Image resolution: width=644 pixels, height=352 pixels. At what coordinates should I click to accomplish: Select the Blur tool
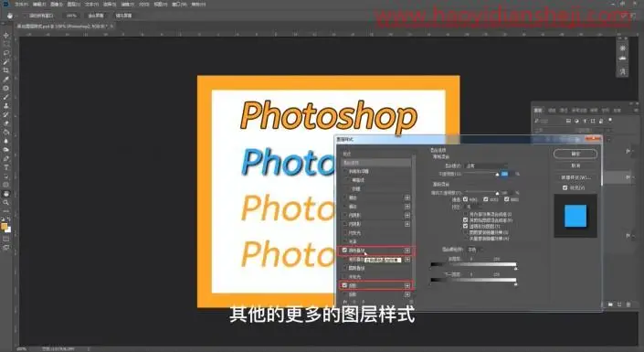(5, 141)
